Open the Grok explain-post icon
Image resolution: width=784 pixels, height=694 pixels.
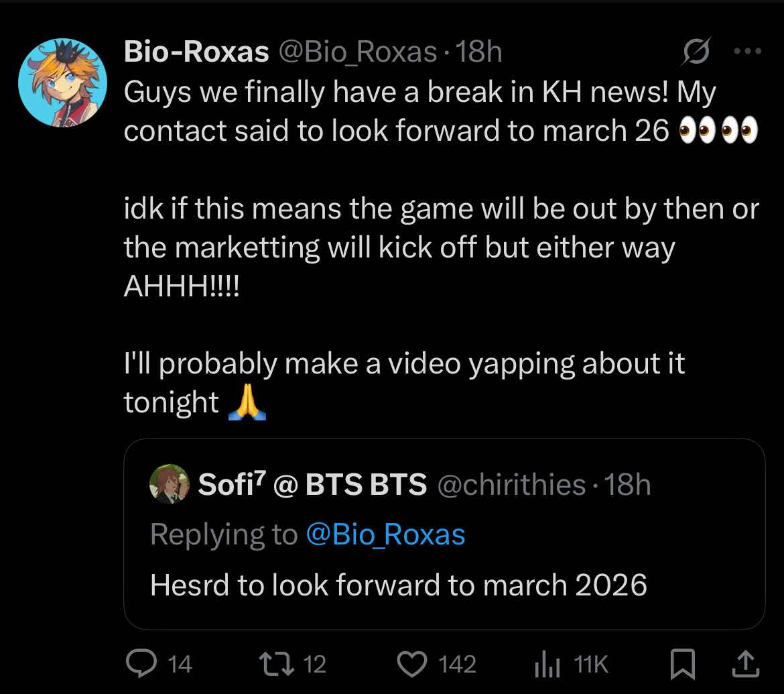pyautogui.click(x=694, y=52)
